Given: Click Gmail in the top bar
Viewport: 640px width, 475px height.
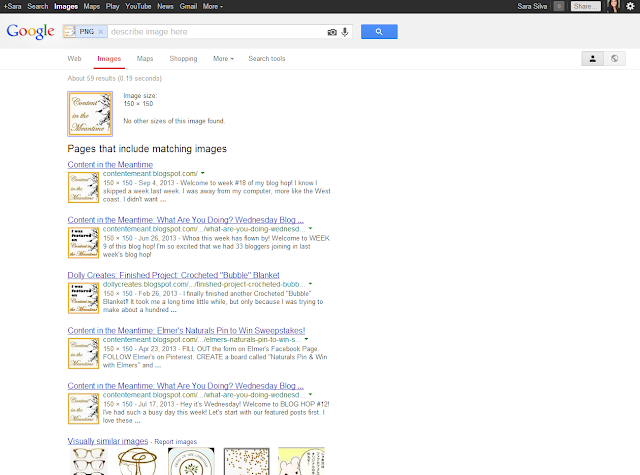Looking at the screenshot, I should (188, 6).
